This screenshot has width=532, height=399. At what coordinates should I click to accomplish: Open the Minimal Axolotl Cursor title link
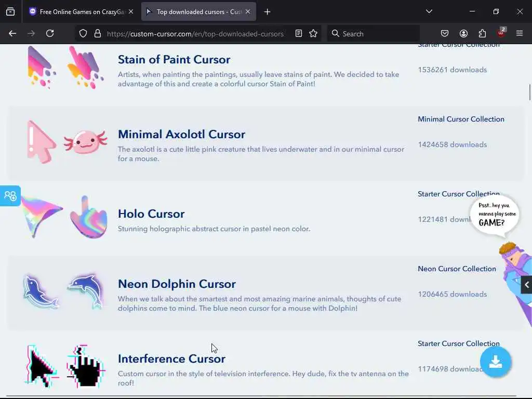181,135
